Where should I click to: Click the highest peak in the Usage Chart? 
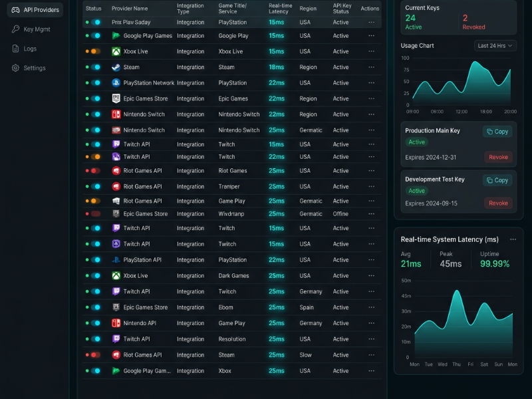475,63
